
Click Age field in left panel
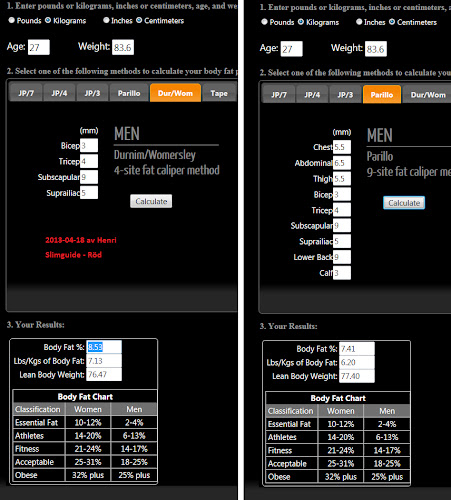click(x=39, y=47)
